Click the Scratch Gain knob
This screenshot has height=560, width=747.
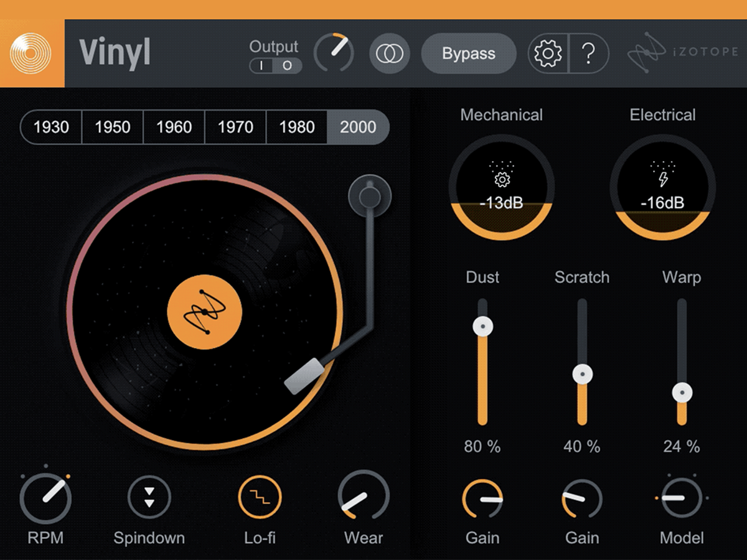(582, 498)
